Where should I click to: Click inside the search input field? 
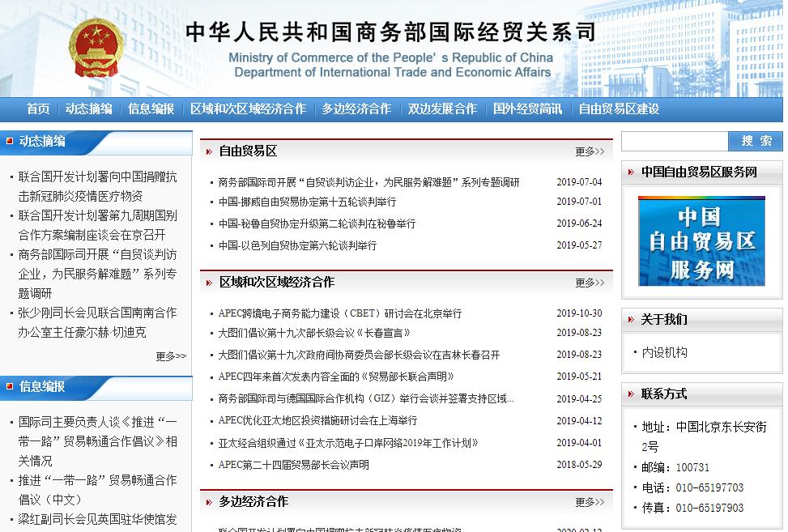676,141
